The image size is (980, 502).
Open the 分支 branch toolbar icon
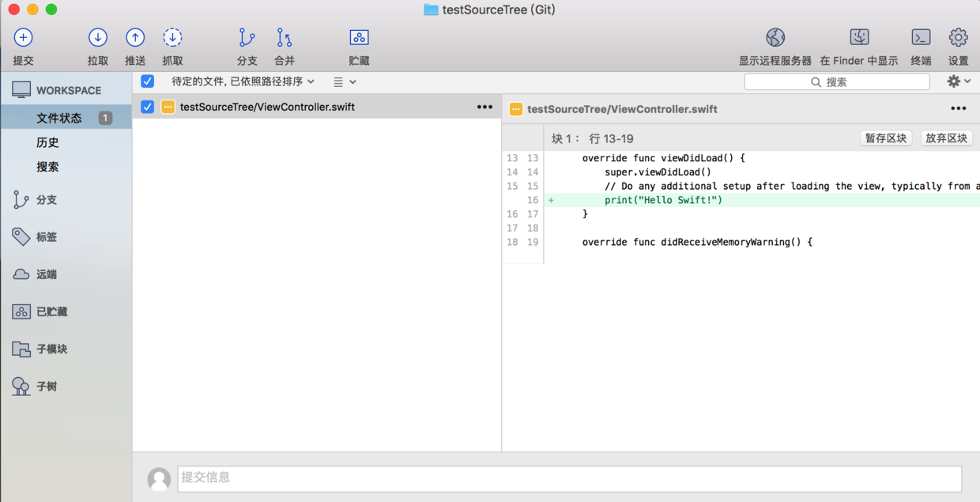247,37
